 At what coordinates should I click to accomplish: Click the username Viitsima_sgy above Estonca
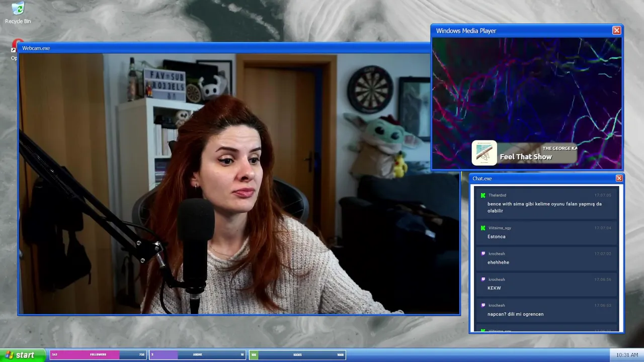tap(500, 228)
